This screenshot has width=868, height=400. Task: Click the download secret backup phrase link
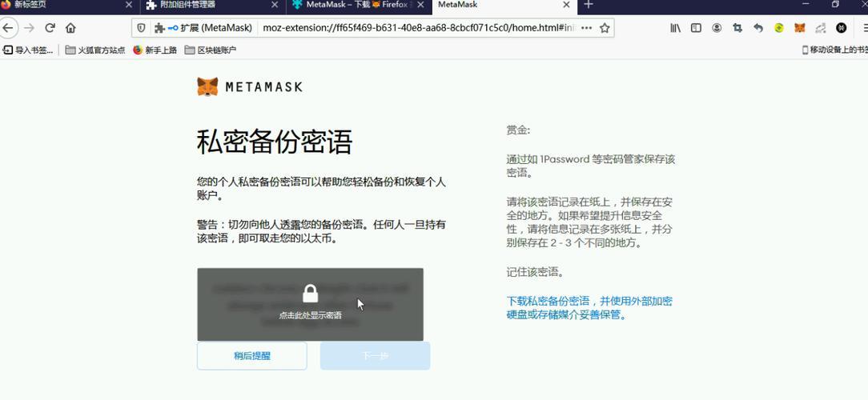(x=589, y=308)
